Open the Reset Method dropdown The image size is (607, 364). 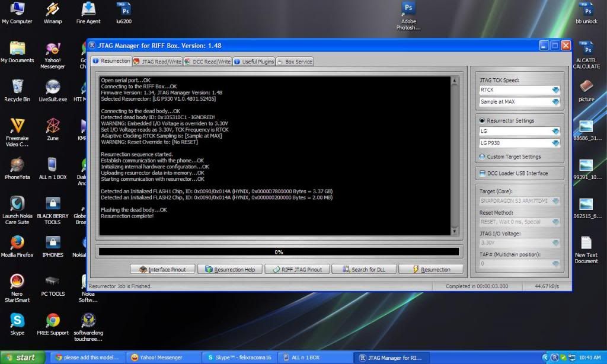(520, 222)
